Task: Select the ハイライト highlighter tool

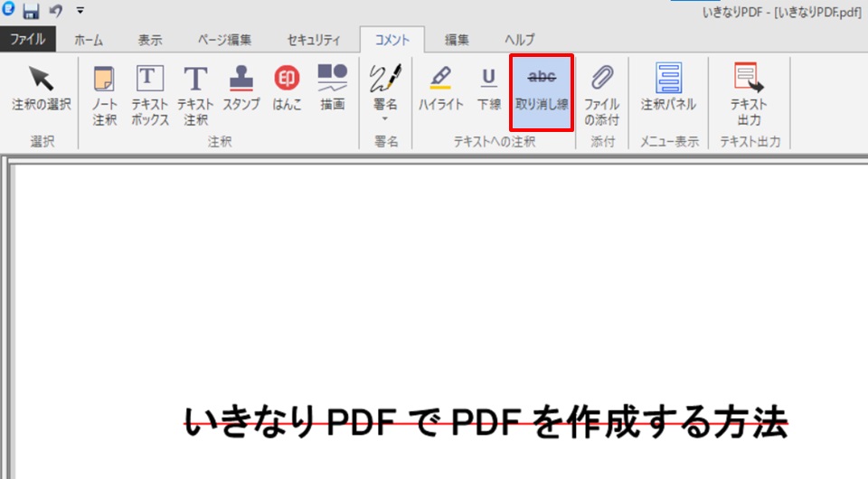Action: pos(441,89)
